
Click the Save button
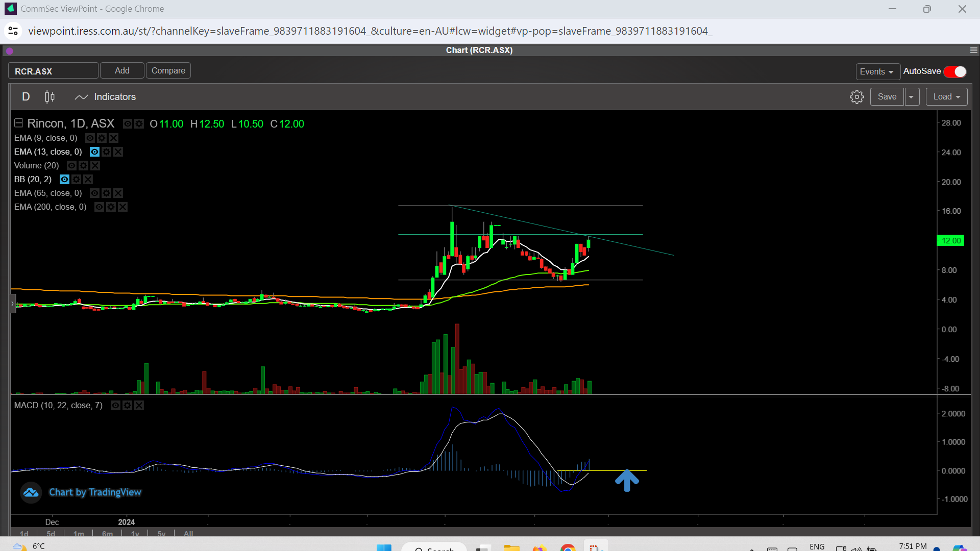[x=887, y=97]
